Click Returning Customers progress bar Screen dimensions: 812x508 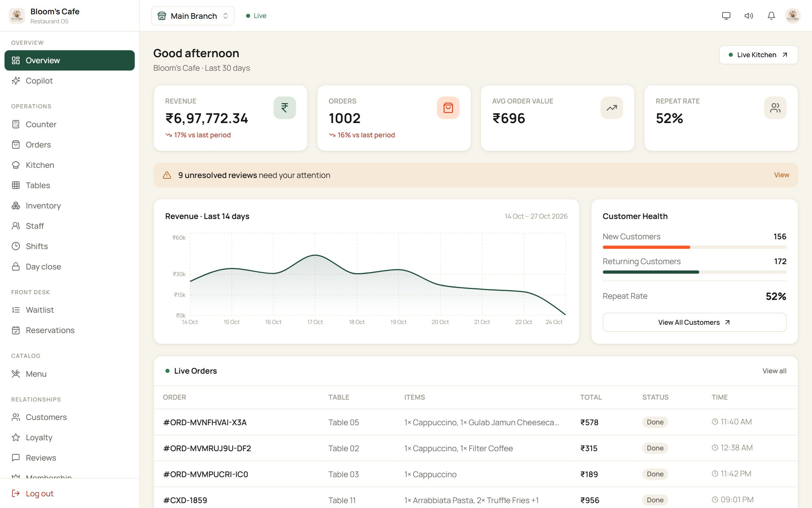pos(694,272)
